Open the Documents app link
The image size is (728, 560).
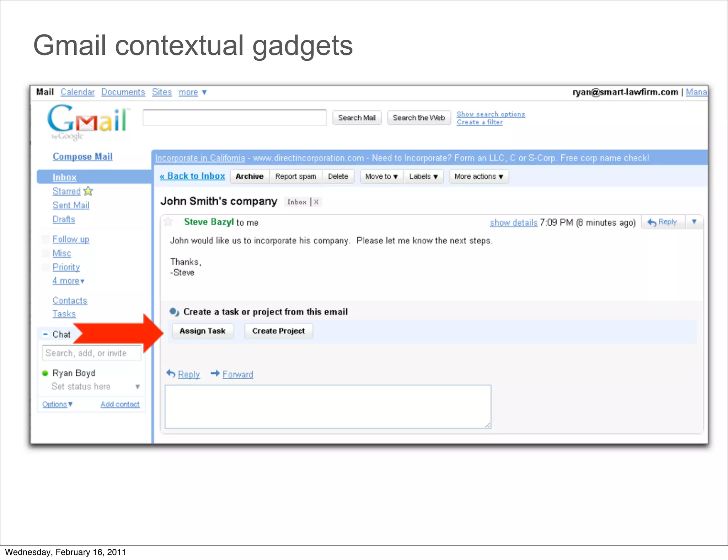pos(123,92)
